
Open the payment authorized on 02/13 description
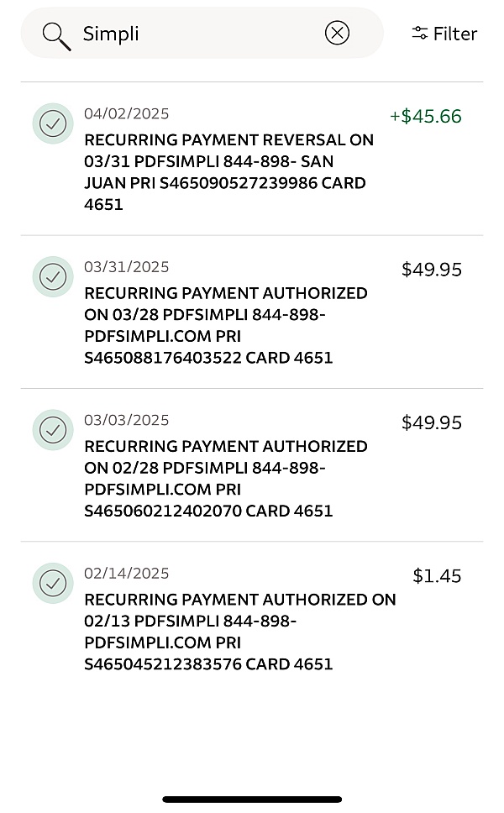(239, 632)
